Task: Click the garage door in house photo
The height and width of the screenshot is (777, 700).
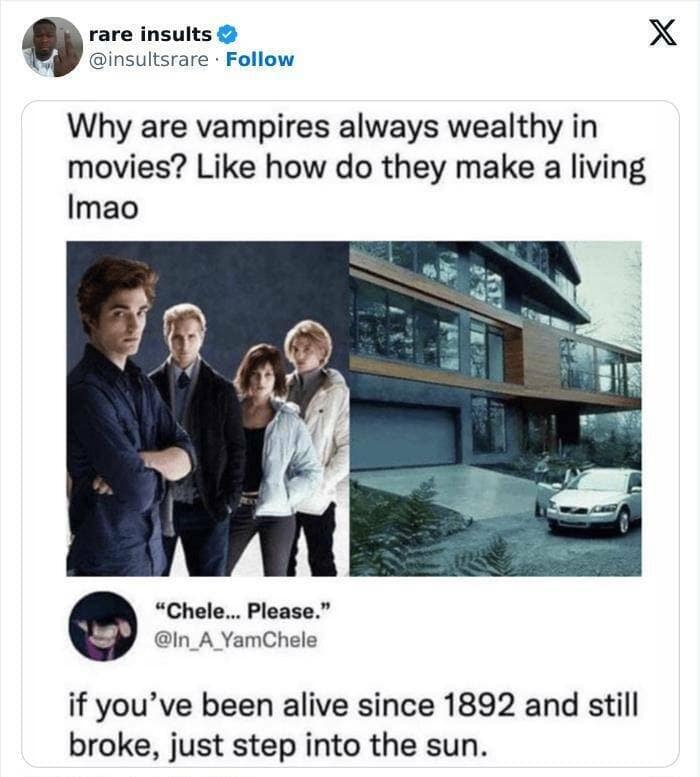Action: click(x=403, y=435)
